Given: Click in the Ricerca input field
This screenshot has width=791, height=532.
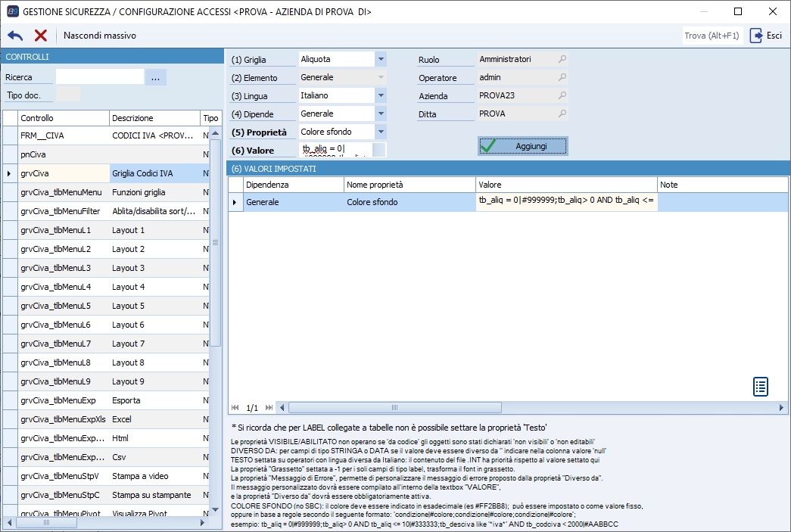Looking at the screenshot, I should pos(99,77).
